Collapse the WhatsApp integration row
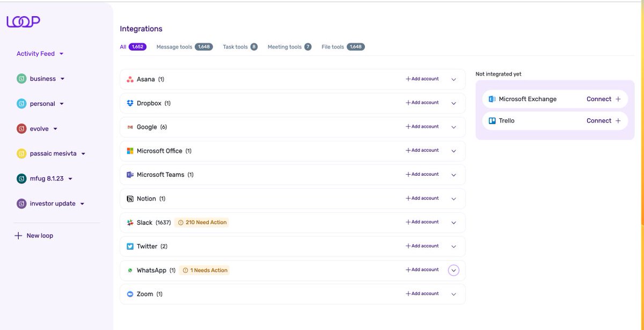The width and height of the screenshot is (644, 330). 453,270
